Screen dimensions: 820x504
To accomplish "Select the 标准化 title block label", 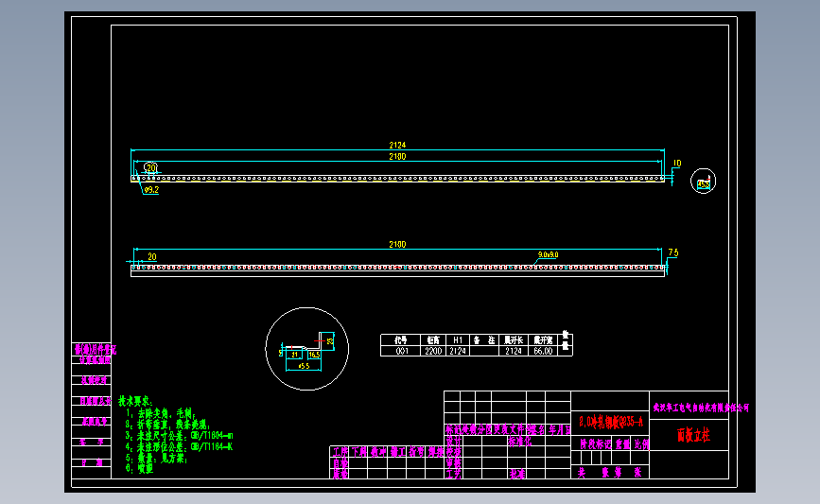I will pyautogui.click(x=520, y=442).
